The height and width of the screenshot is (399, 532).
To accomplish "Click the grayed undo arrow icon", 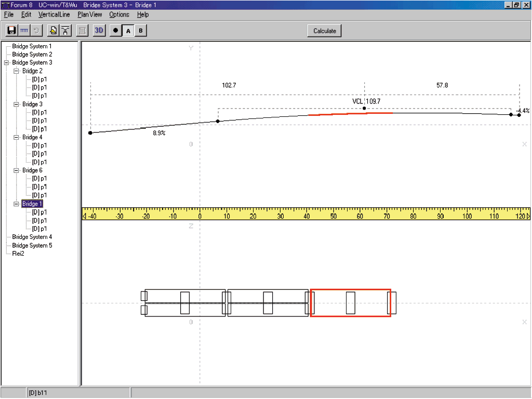I will [x=36, y=31].
